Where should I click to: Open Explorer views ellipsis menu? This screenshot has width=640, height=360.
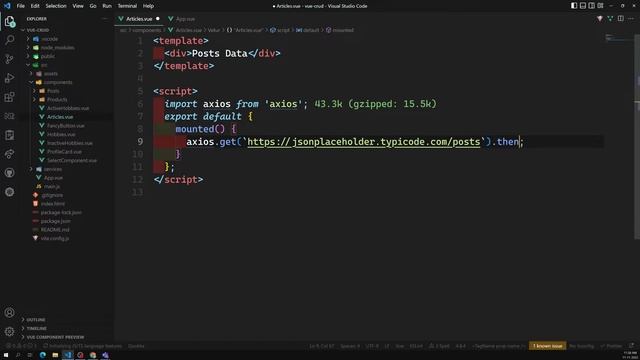pos(105,19)
